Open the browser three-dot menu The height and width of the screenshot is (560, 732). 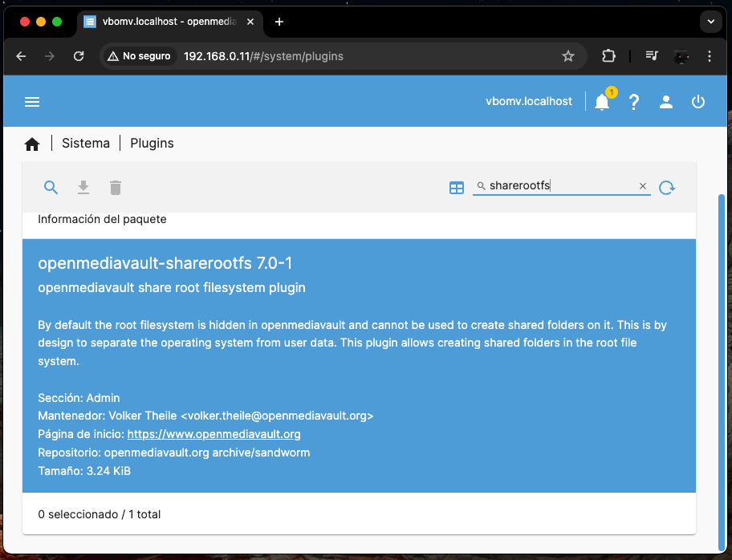[x=710, y=56]
